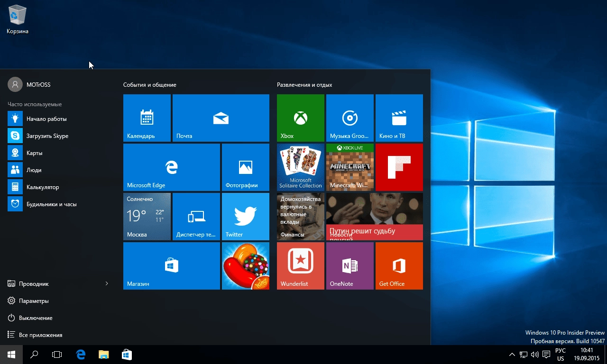Viewport: 607px width, 364px height.
Task: Open the Action Center notifications icon
Action: pos(546,355)
